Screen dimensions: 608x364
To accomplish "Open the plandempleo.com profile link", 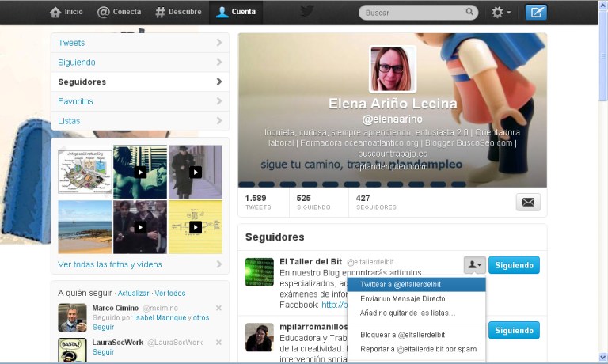I will click(393, 167).
